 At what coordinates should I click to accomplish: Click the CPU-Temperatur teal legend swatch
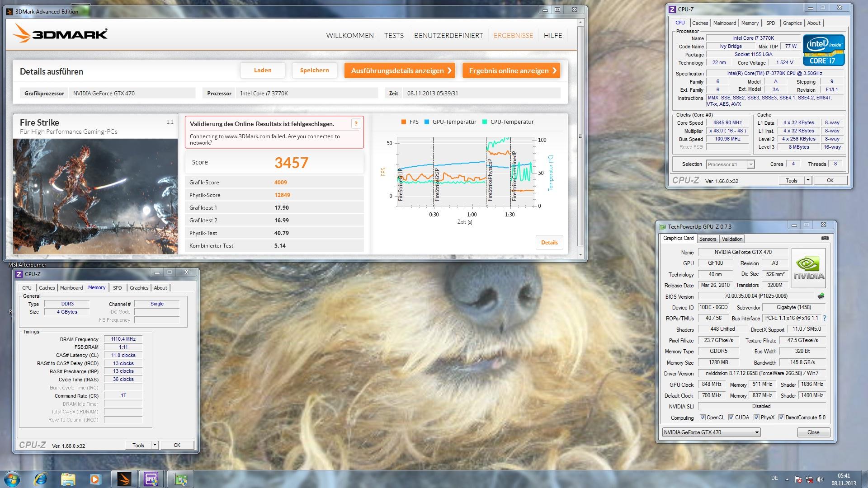[x=485, y=122]
